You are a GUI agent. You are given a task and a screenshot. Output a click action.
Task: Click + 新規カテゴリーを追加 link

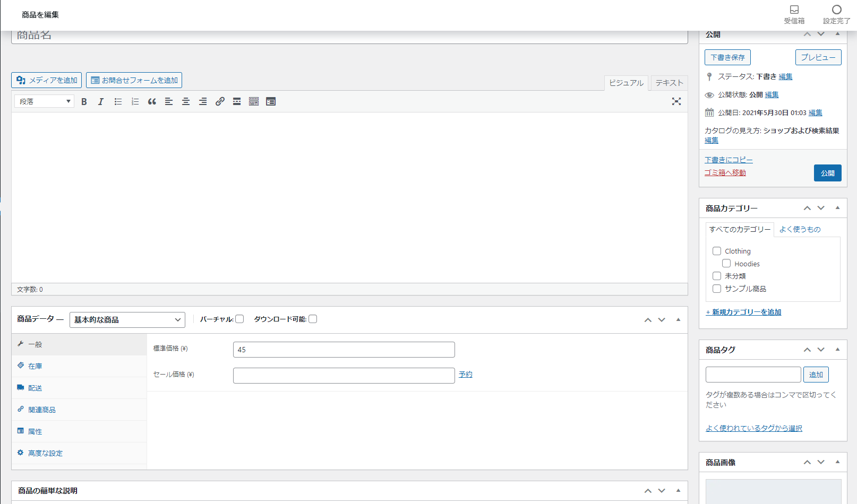click(x=743, y=312)
